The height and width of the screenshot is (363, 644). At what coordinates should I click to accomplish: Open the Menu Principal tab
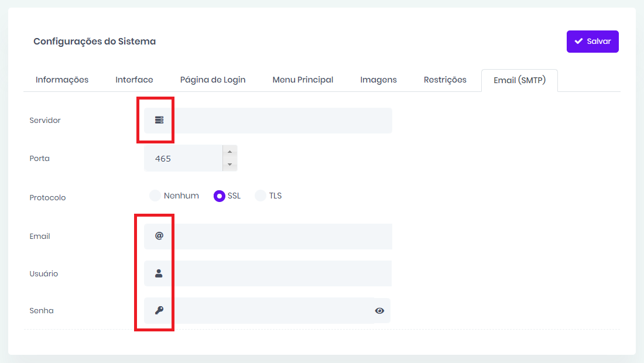coord(303,80)
